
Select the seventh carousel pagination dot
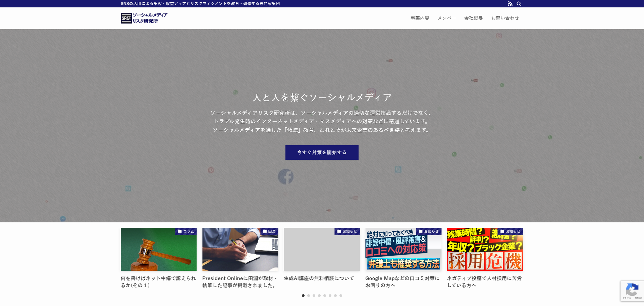(335, 296)
